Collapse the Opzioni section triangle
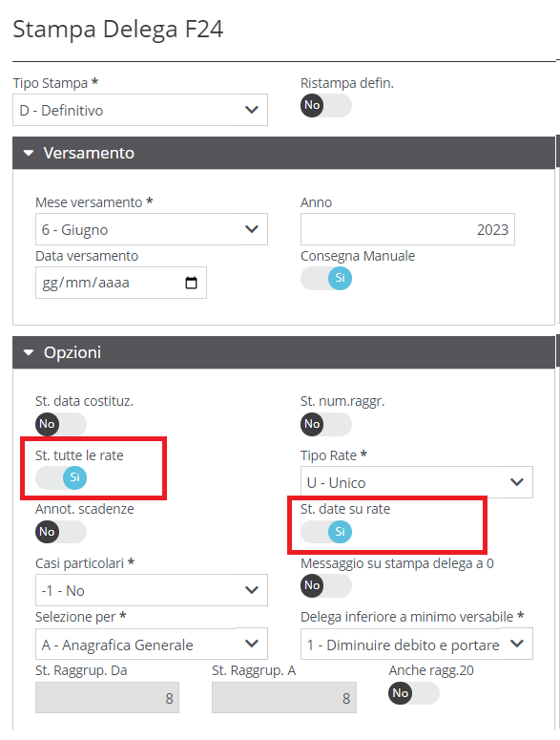 pos(29,352)
